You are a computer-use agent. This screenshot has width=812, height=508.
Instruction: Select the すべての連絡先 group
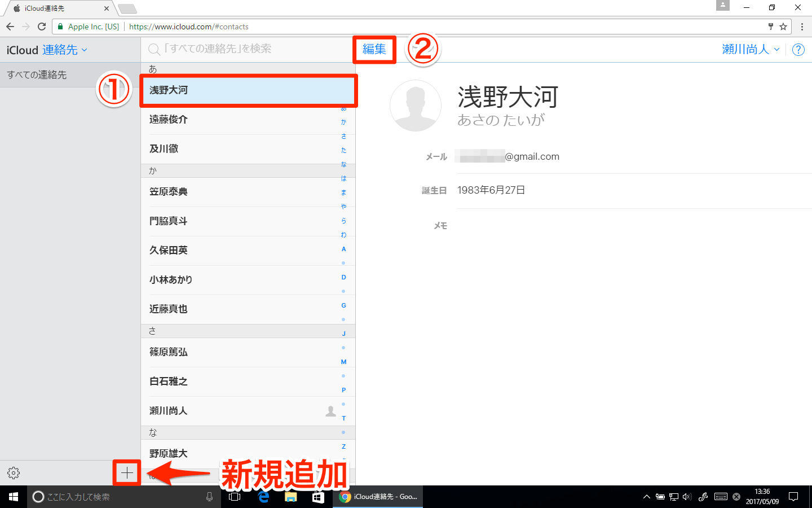click(70, 75)
